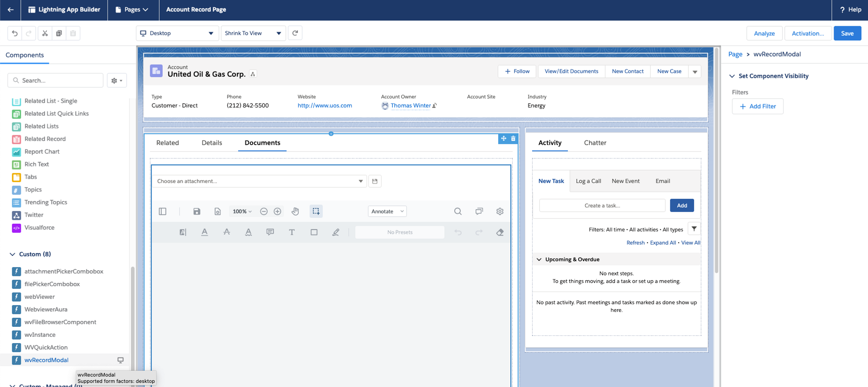Collapse the Custom (8) section
Viewport: 868px width, 387px height.
point(12,254)
